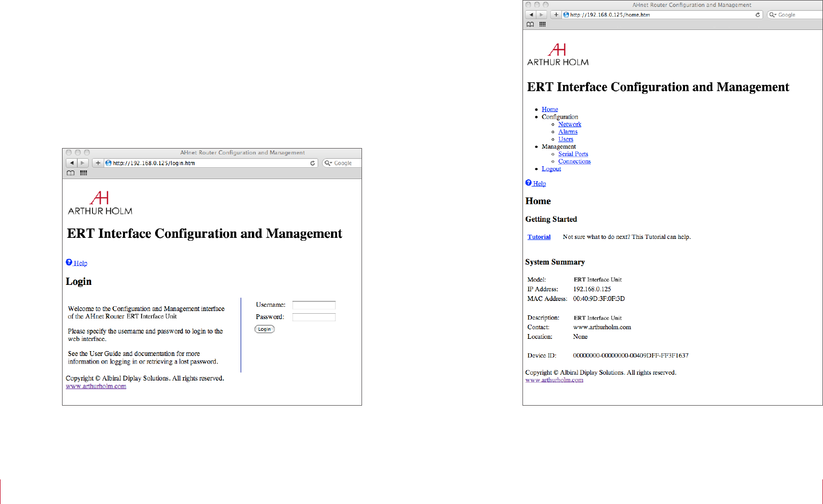Show Top Sites grid in login window
This screenshot has width=823, height=504.
click(83, 173)
